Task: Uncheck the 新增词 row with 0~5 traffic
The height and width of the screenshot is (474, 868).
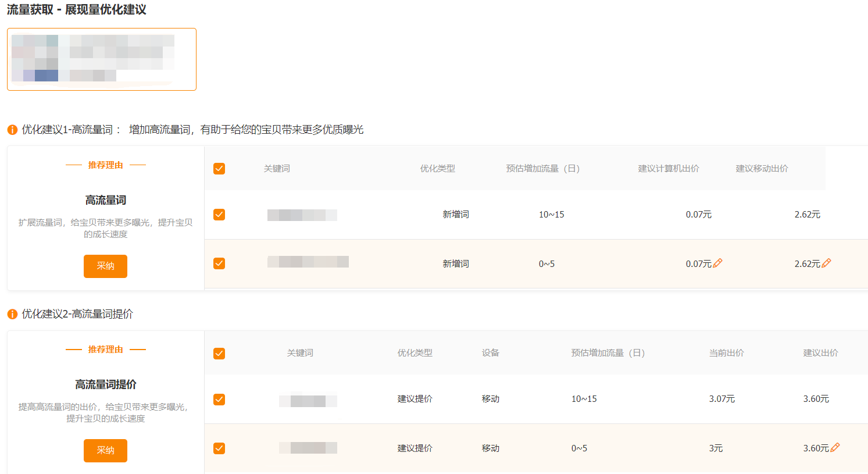Action: pyautogui.click(x=219, y=263)
